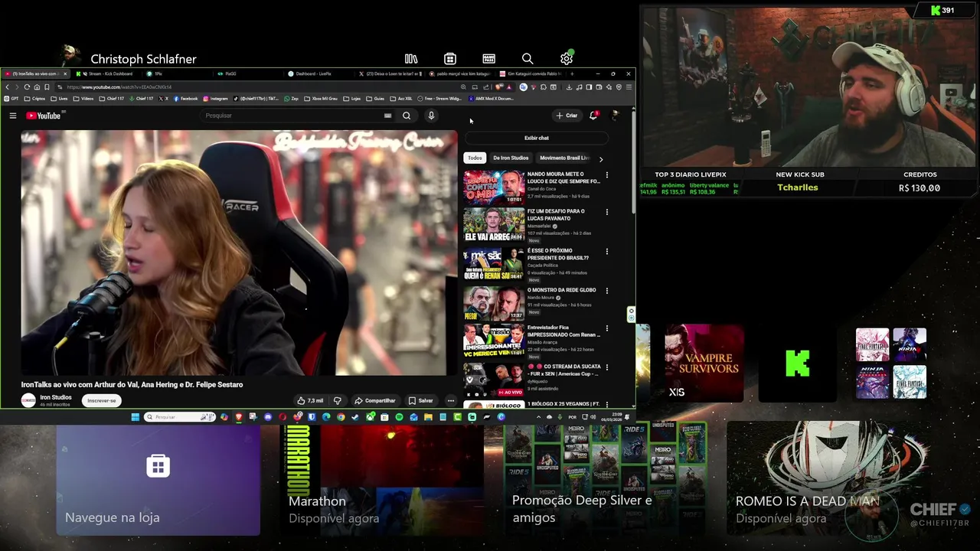
Task: Go back with the browser back arrow
Action: click(x=7, y=87)
